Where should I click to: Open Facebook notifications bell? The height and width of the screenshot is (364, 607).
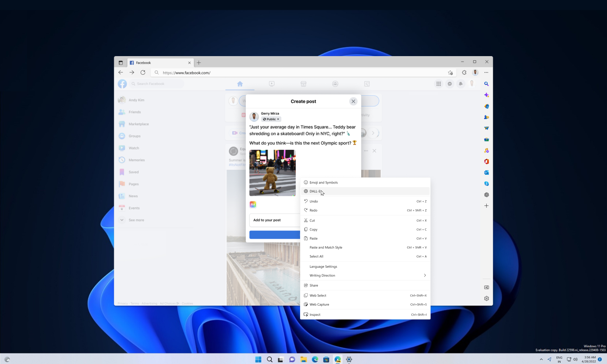pos(461,84)
